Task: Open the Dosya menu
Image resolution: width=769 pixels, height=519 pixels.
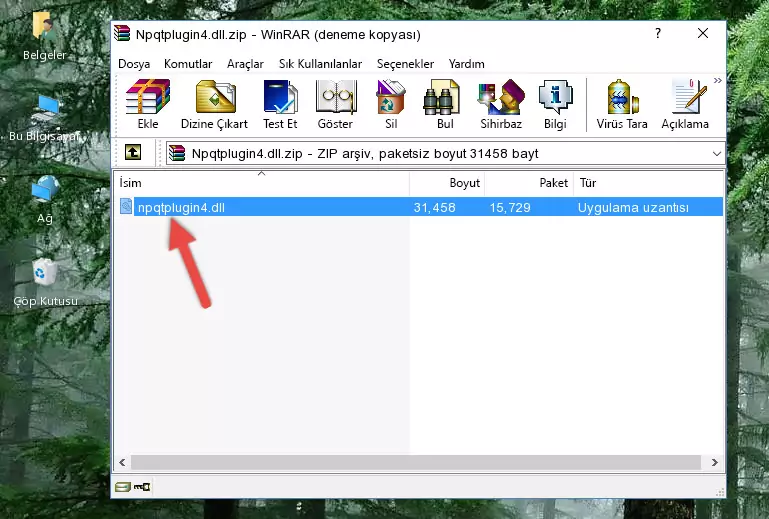Action: [134, 64]
